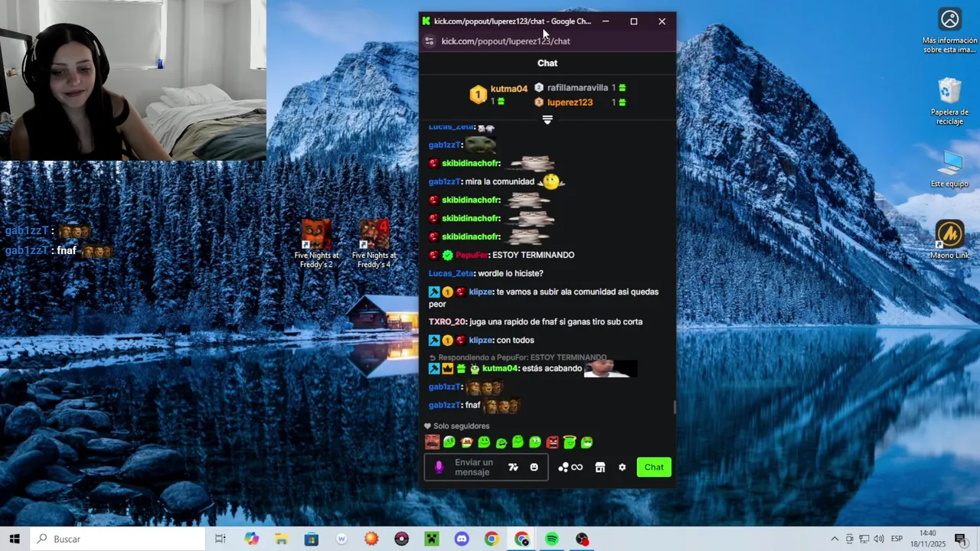Viewport: 980px width, 551px height.
Task: Open Five Nights at Freddy's 4 desktop shortcut
Action: coord(374,244)
